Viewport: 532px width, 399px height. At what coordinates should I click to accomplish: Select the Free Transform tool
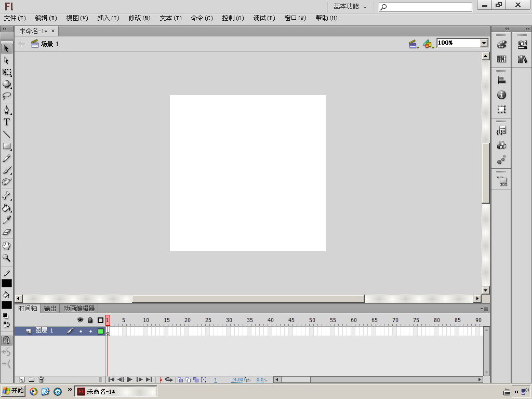pyautogui.click(x=7, y=72)
